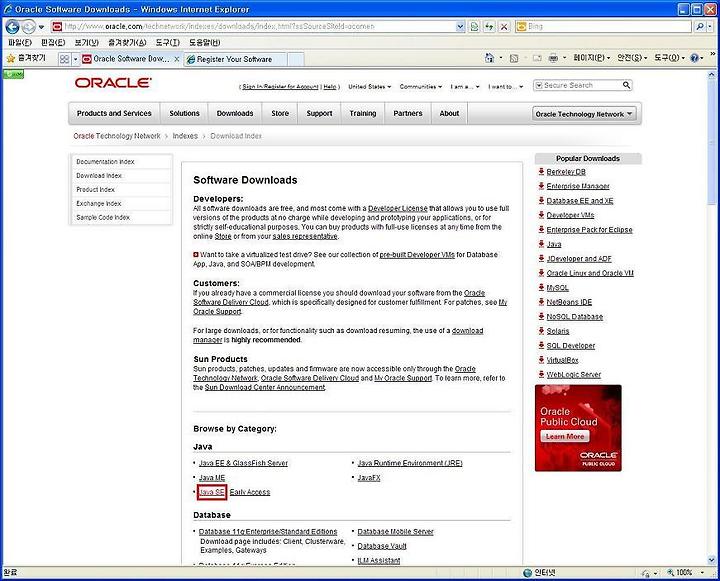The image size is (720, 581).
Task: Open the 파일(F) menu
Action: point(20,43)
